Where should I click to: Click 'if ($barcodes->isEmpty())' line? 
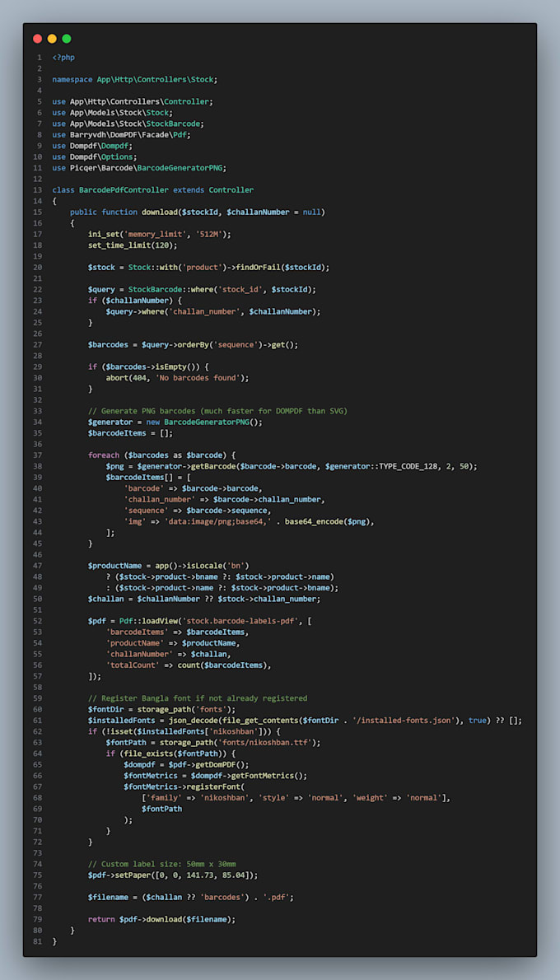coord(148,366)
